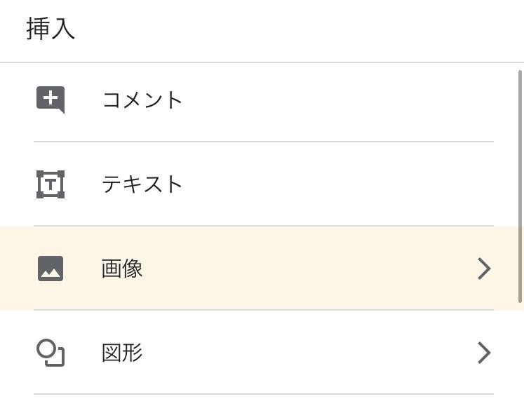Select the コメント menu entry
This screenshot has width=524, height=420.
pyautogui.click(x=142, y=100)
